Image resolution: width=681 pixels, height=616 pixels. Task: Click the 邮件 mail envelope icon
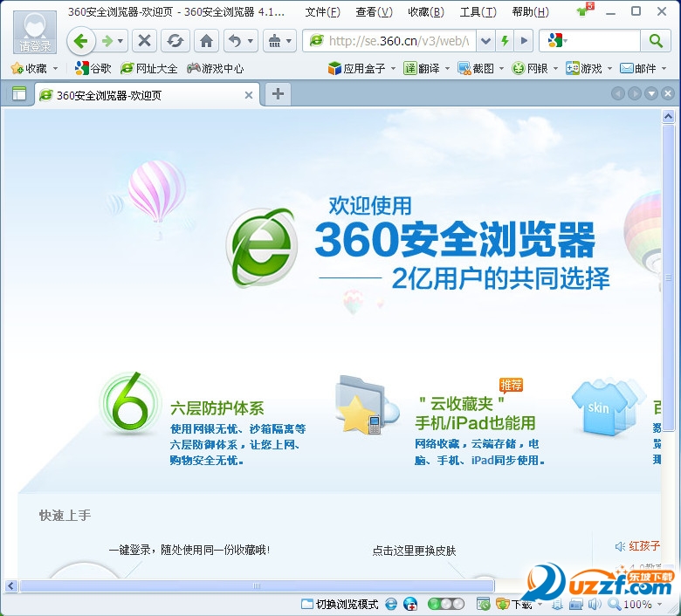[626, 68]
